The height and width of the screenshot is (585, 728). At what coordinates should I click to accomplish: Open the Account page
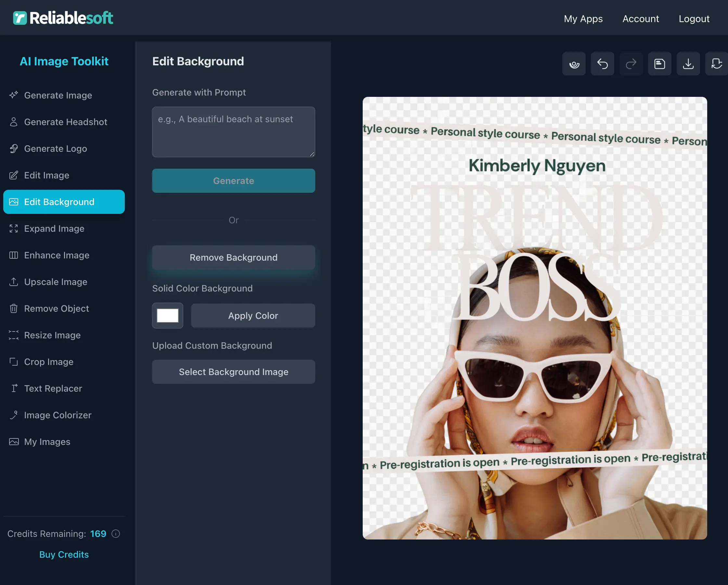[640, 19]
